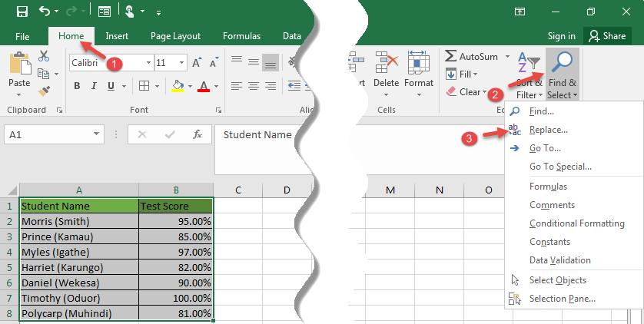The height and width of the screenshot is (324, 644).
Task: Click the Borders icon
Action: click(144, 86)
